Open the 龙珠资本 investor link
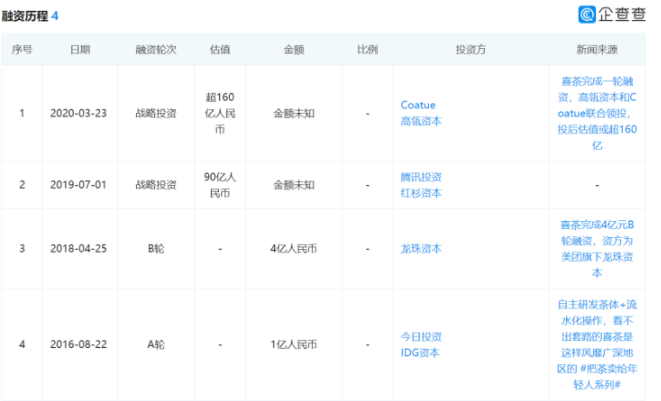The height and width of the screenshot is (401, 661). pyautogui.click(x=421, y=248)
